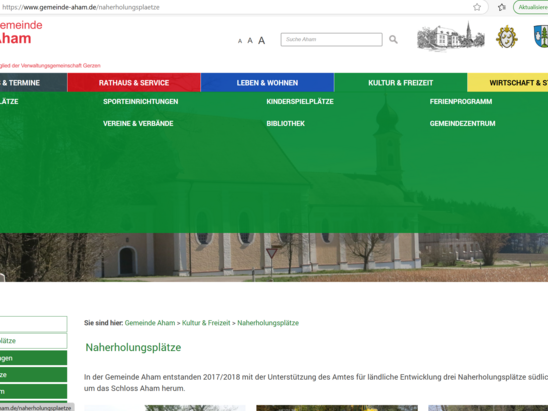Open the Rathaus & Service menu
Viewport: 548px width, 411px height.
click(x=134, y=82)
